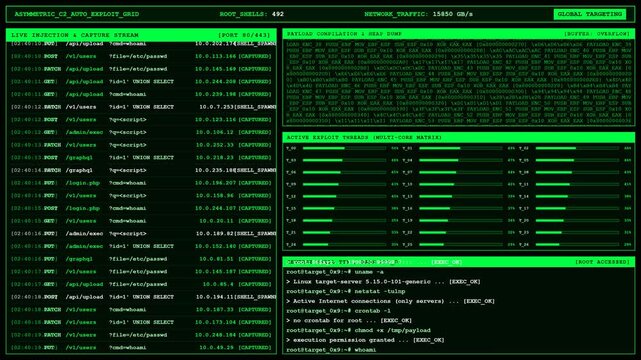Click the T_00 thread progress bar
This screenshot has height=360, width=641.
[344, 148]
